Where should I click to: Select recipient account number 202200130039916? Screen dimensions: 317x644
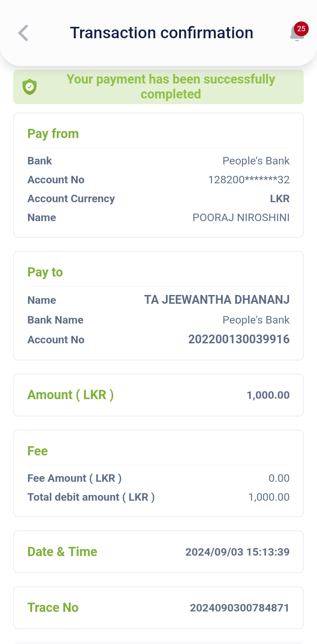pyautogui.click(x=239, y=339)
